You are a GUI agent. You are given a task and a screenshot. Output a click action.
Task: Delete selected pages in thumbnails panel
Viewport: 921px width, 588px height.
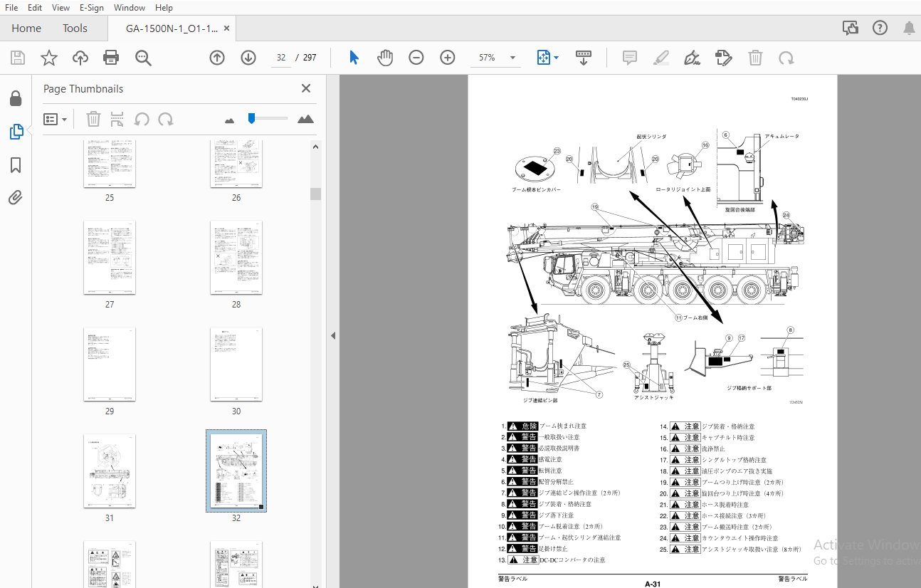pos(93,119)
